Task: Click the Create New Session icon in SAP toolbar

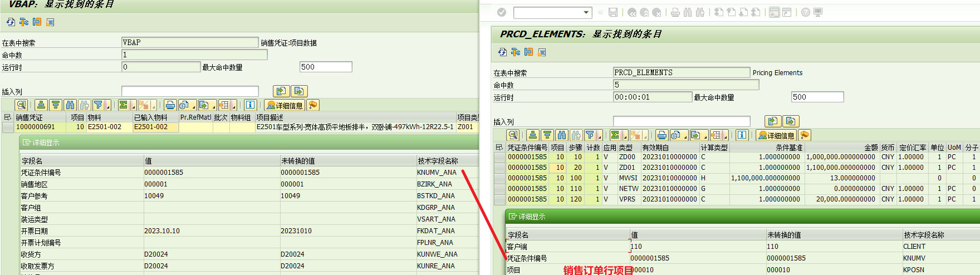Action: (775, 12)
